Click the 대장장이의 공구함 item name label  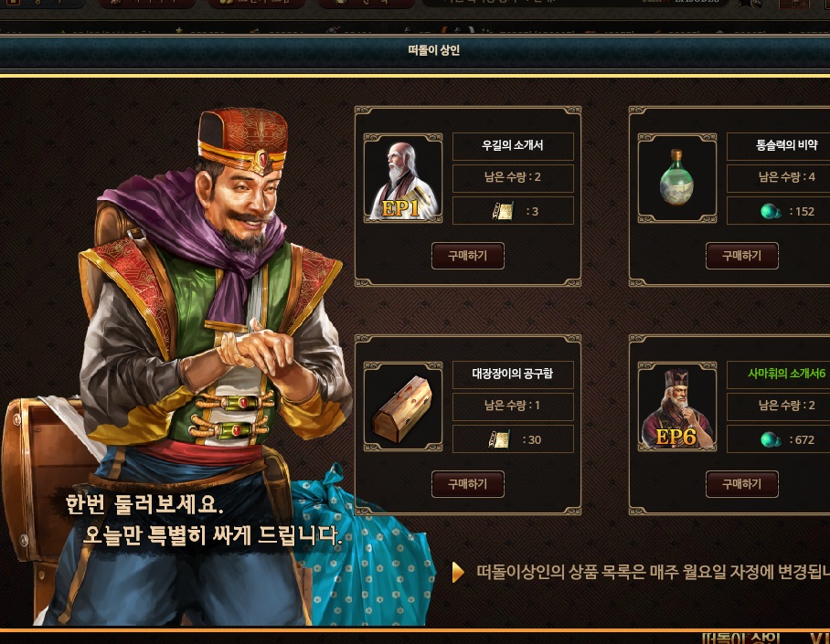(513, 374)
